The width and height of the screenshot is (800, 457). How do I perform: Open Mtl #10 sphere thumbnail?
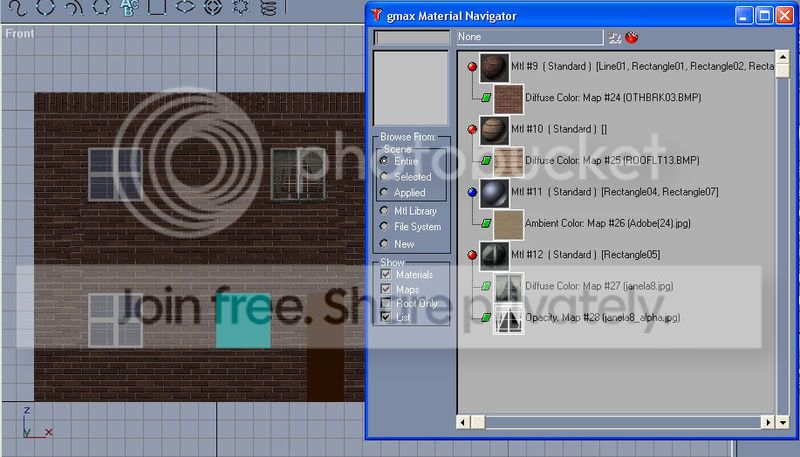tap(494, 131)
